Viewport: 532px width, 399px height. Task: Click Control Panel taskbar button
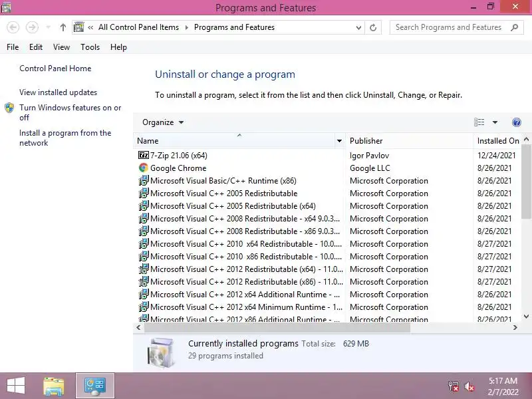tap(95, 386)
